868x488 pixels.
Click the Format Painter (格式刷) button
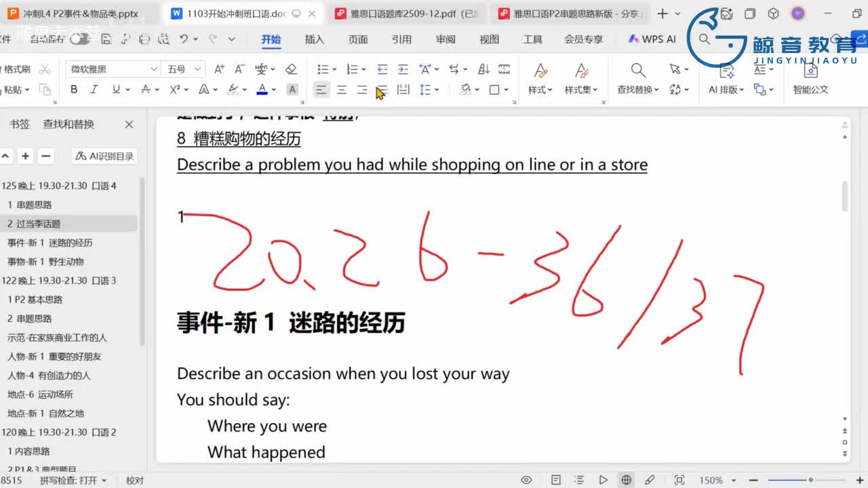pos(16,69)
